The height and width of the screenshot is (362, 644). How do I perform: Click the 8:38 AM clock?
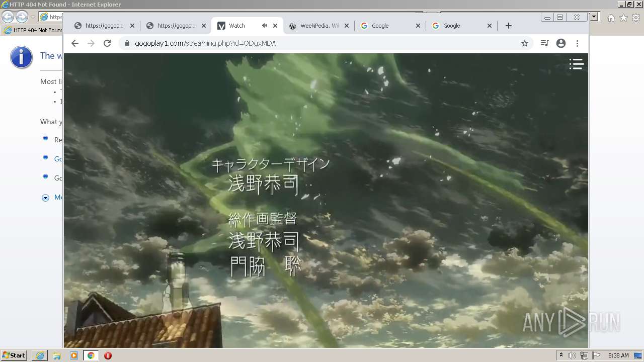[618, 355]
